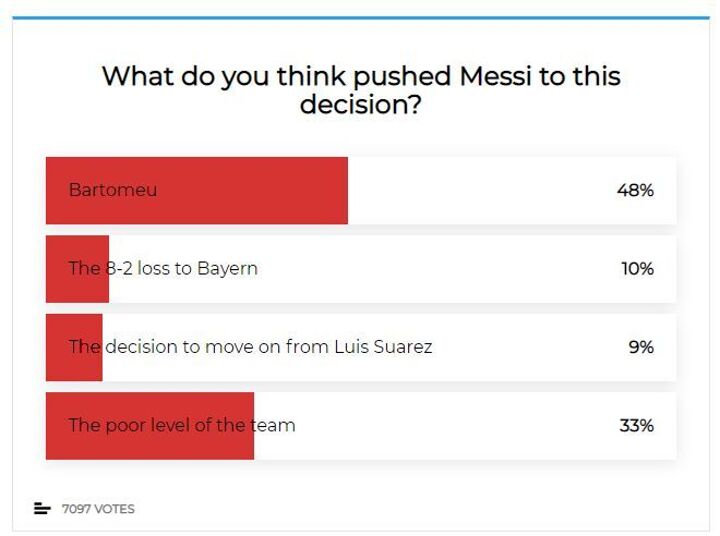The image size is (720, 536).
Task: Click the 9% result percentage
Action: [640, 347]
